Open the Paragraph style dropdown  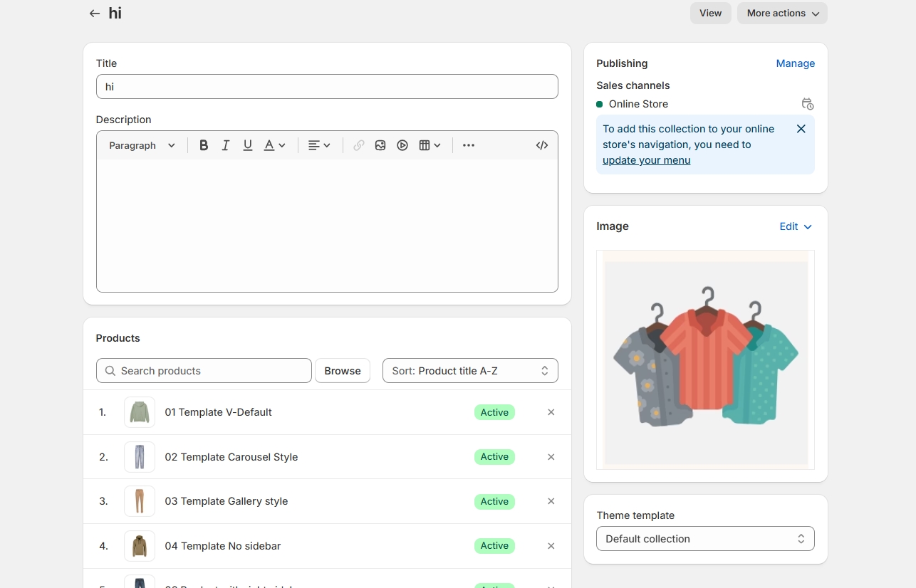coord(142,145)
